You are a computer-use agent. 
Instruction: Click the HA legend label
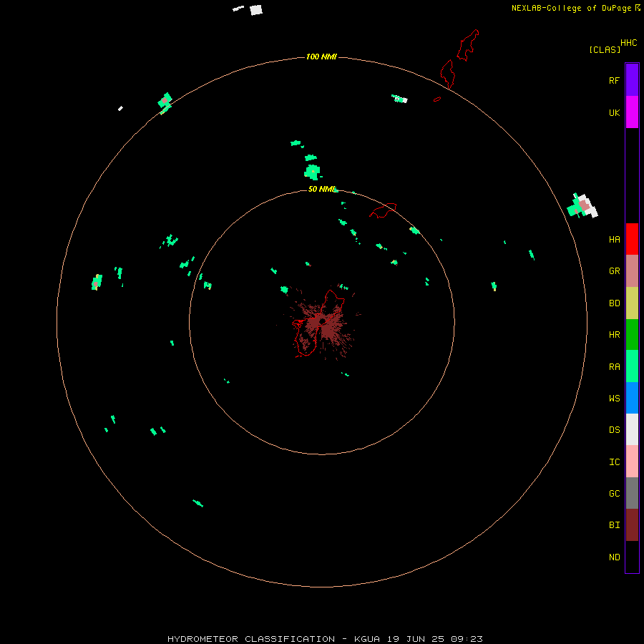614,240
